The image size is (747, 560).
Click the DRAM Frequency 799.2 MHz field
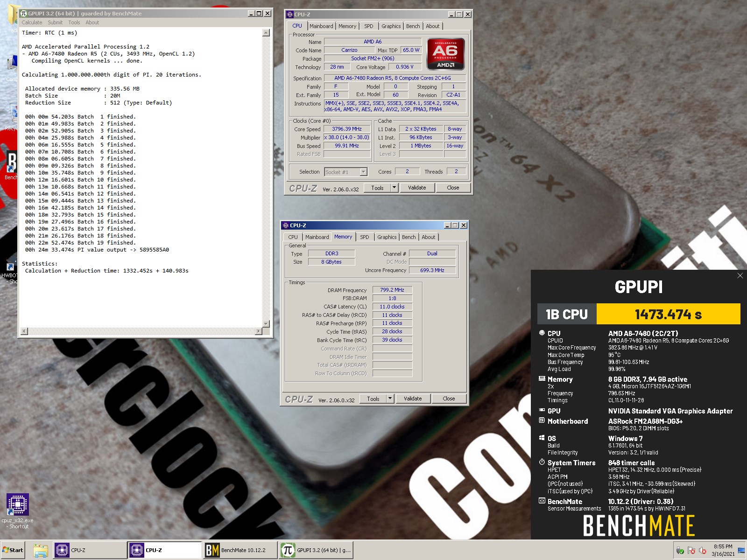pyautogui.click(x=392, y=290)
